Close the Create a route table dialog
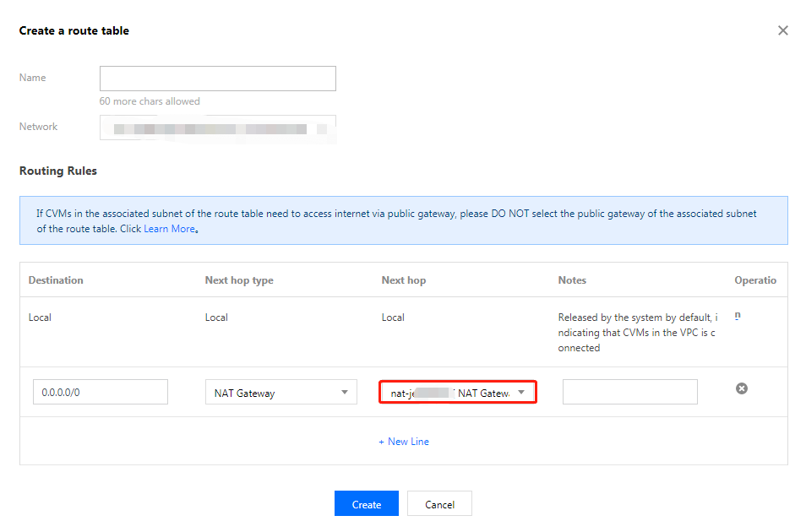This screenshot has height=532, width=806. pyautogui.click(x=782, y=30)
